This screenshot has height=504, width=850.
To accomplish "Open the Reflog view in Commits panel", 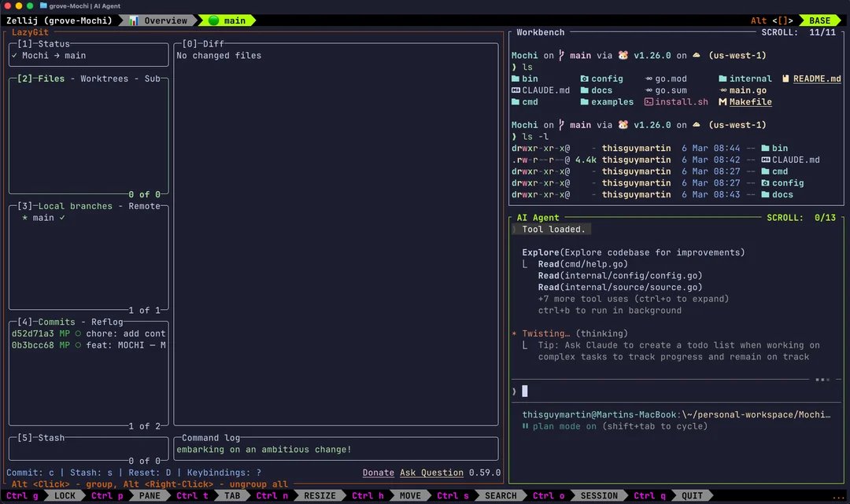I will click(x=107, y=322).
